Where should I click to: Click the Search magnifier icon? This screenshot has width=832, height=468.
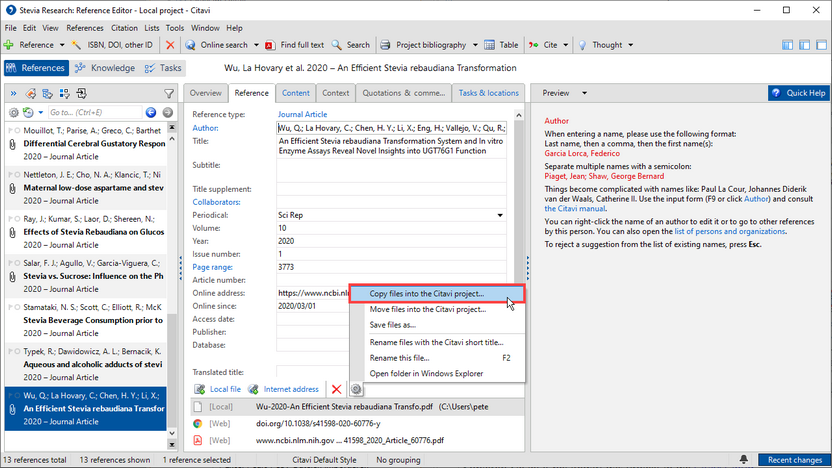coord(336,45)
